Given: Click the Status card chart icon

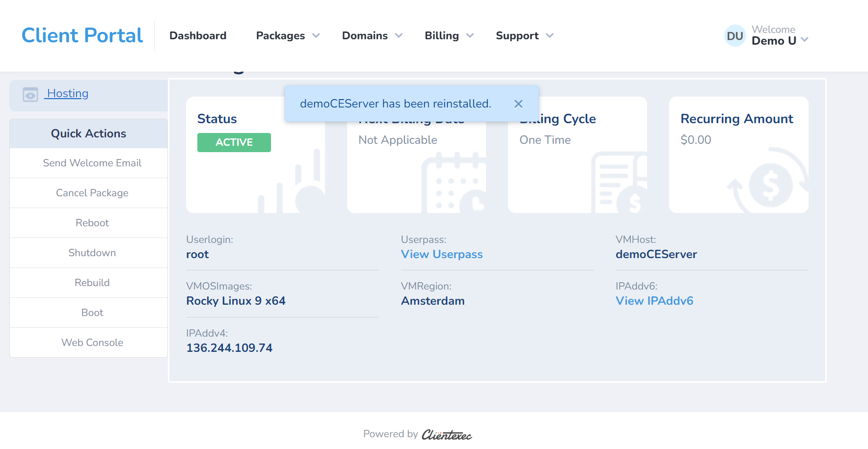Looking at the screenshot, I should (x=292, y=182).
